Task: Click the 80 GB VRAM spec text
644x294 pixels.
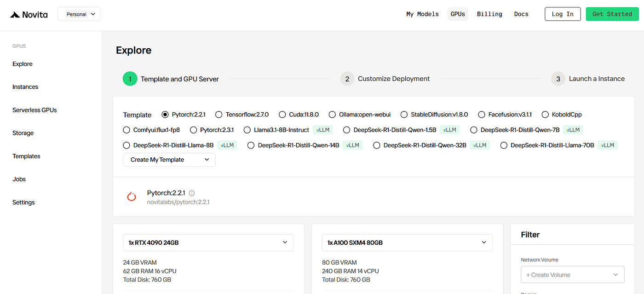Action: coord(339,263)
